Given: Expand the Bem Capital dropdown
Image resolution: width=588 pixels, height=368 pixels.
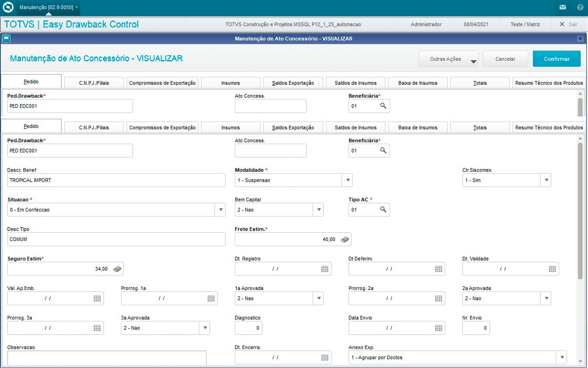Looking at the screenshot, I should click(319, 210).
